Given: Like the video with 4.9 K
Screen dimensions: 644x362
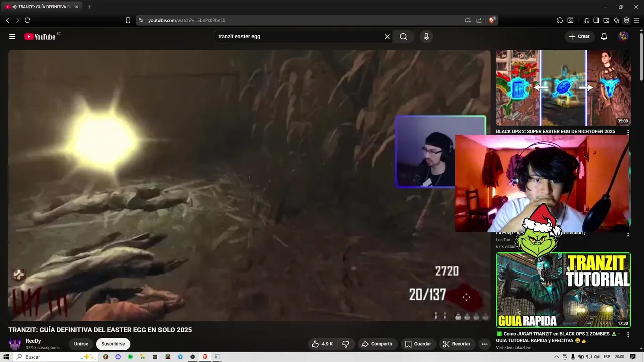Looking at the screenshot, I should [322, 344].
